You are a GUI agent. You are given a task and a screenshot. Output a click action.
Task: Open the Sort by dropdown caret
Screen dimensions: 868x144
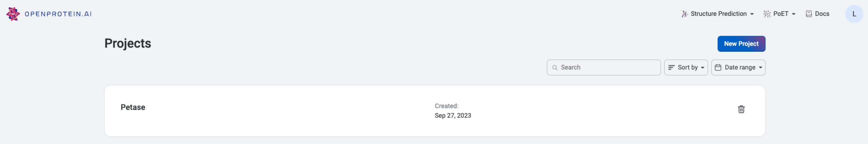(703, 68)
